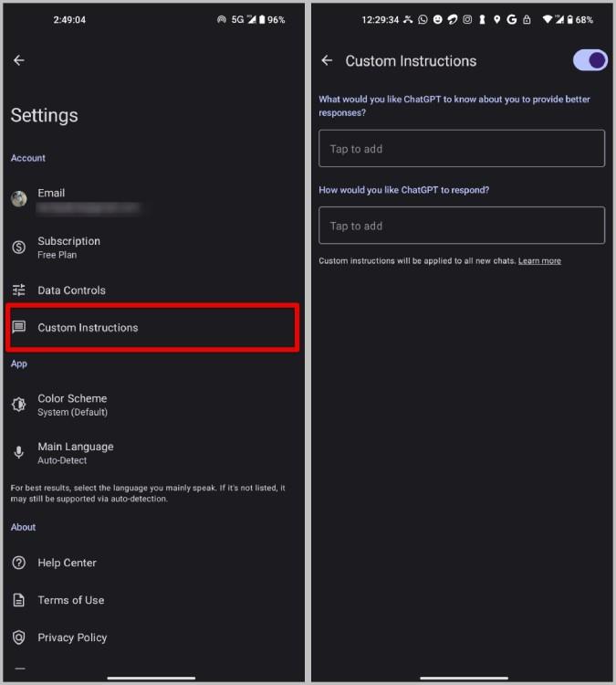Tap the Email profile avatar
Screen dimensions: 616x685
click(19, 199)
